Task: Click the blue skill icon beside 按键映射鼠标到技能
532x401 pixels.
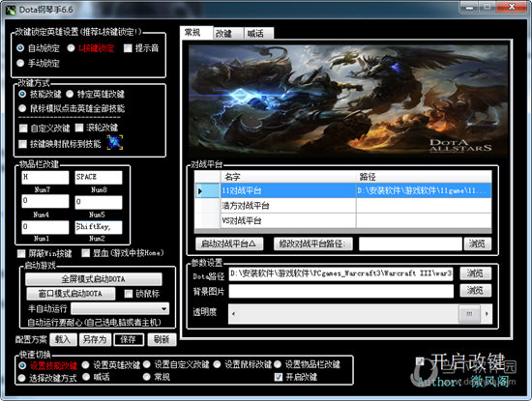Action: pos(115,142)
